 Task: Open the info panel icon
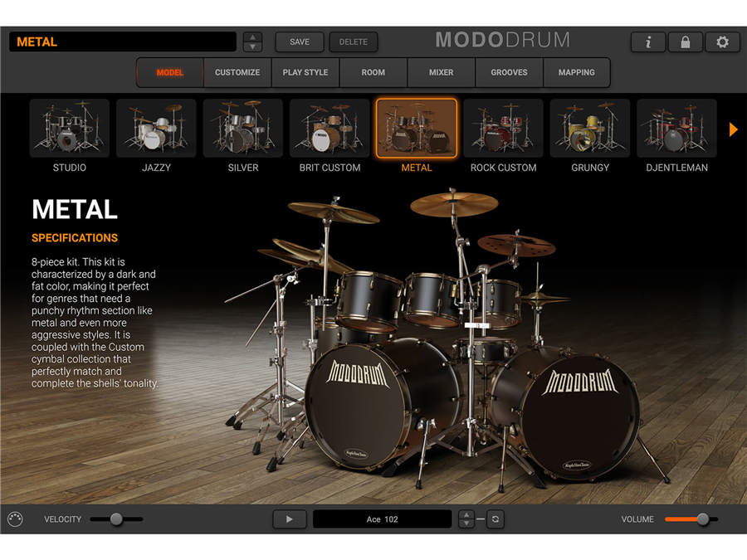pyautogui.click(x=648, y=42)
